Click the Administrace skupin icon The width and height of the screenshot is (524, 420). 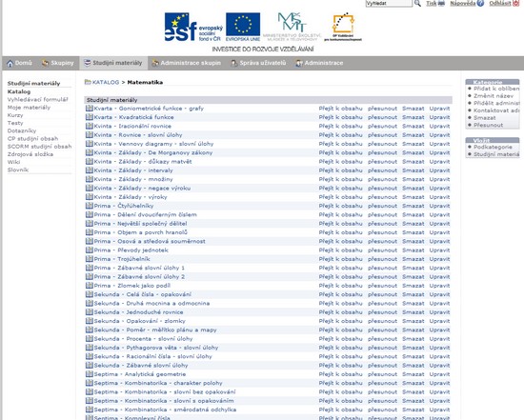155,63
